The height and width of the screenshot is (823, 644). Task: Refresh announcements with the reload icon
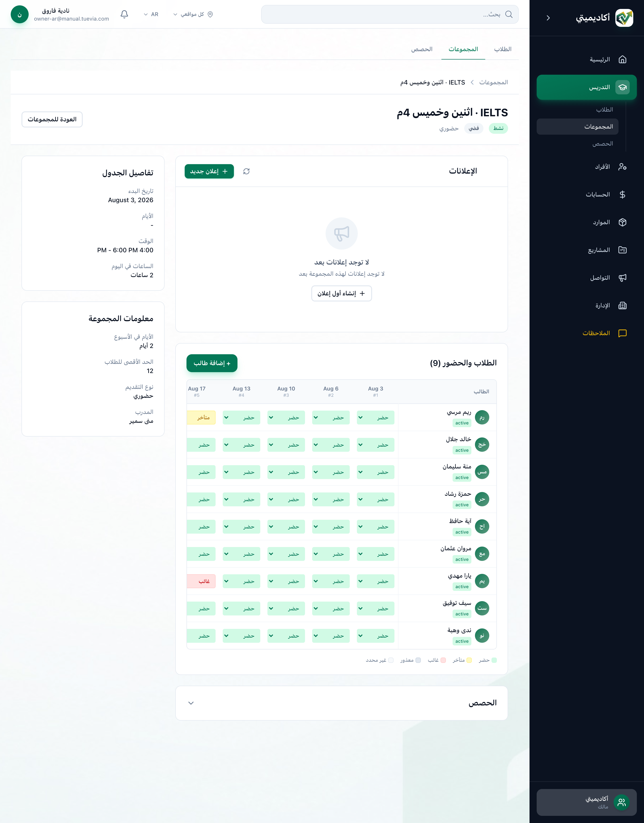(247, 172)
